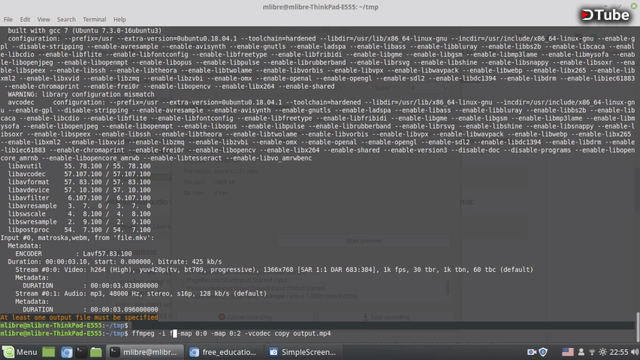The image size is (640, 360).
Task: Switch to mlibre terminal taskbar window
Action: tap(144, 352)
